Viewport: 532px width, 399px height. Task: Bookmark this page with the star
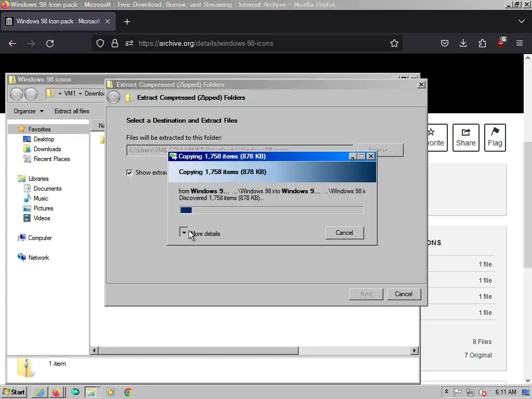394,44
